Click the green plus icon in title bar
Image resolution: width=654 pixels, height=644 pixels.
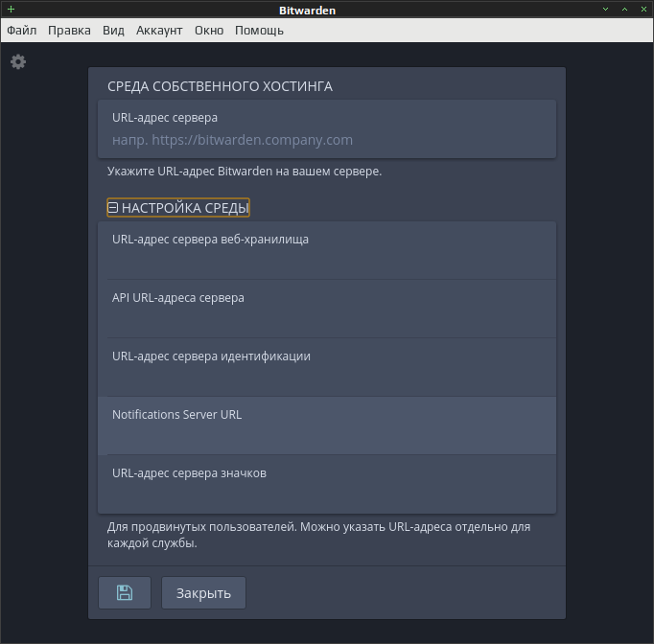tap(11, 9)
